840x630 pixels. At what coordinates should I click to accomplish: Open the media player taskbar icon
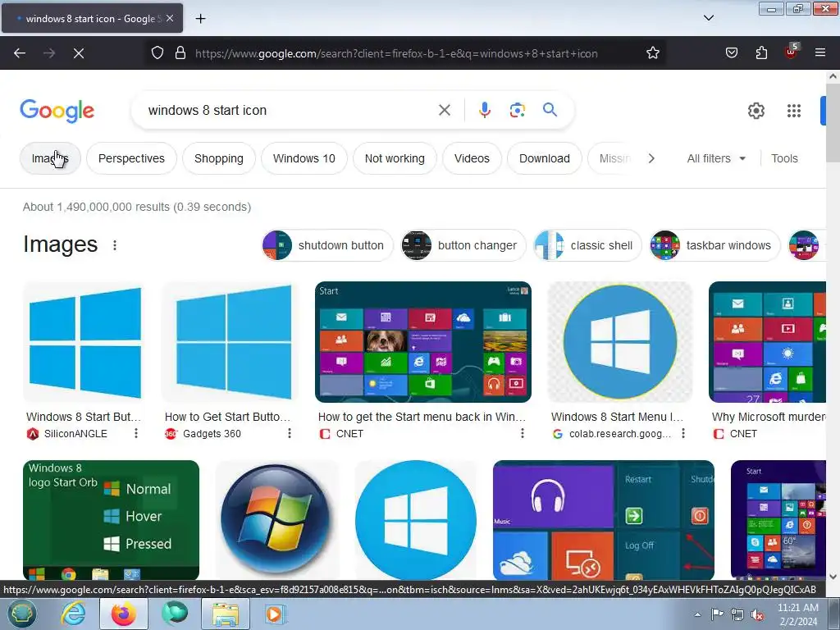[x=275, y=614]
